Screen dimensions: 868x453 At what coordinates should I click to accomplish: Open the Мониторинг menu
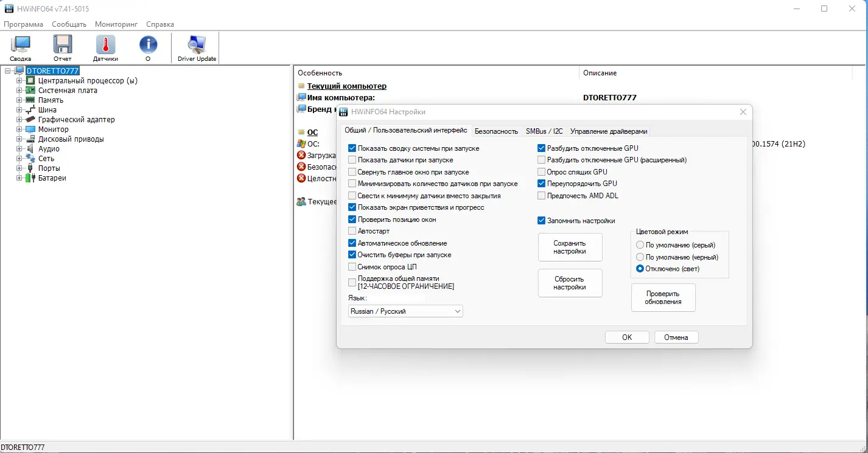pyautogui.click(x=116, y=24)
